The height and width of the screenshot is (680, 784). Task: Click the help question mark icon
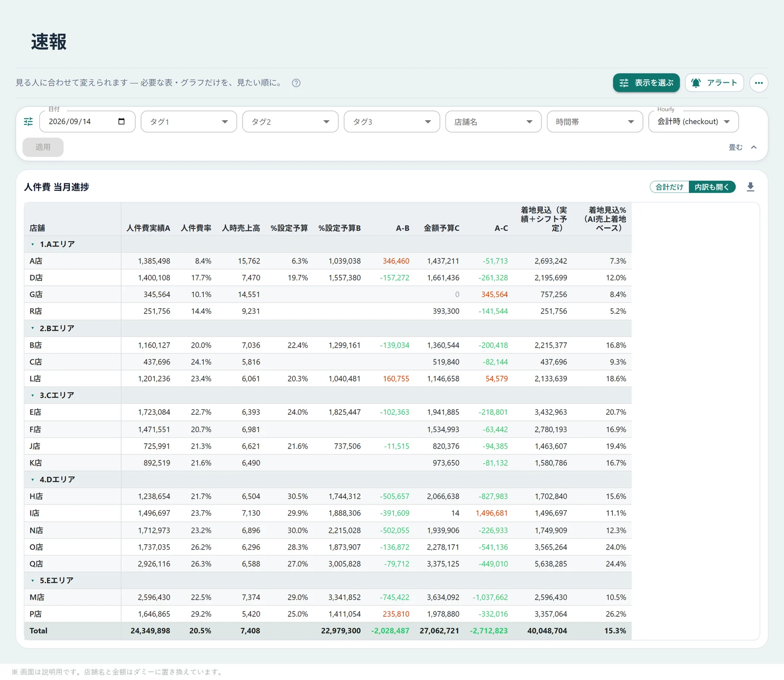click(296, 83)
